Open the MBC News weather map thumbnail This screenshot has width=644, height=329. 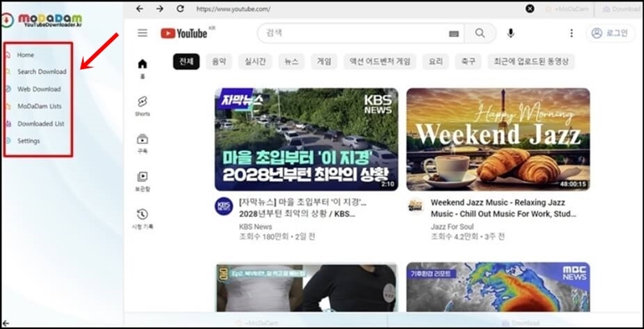point(498,287)
